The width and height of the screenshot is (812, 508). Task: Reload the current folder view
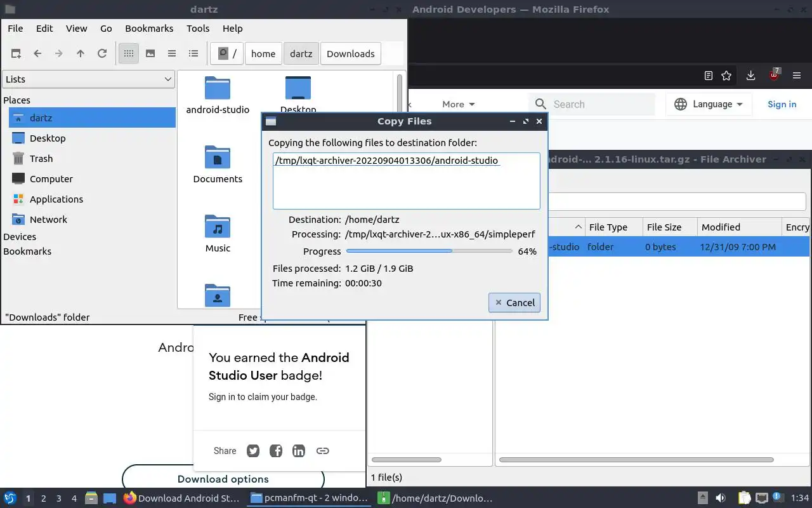[102, 53]
